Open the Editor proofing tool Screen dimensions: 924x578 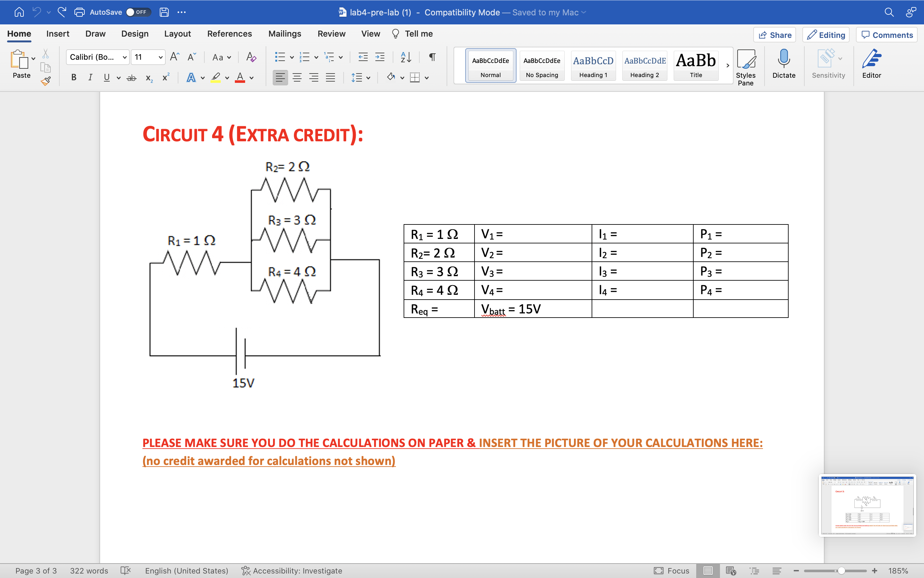point(872,64)
